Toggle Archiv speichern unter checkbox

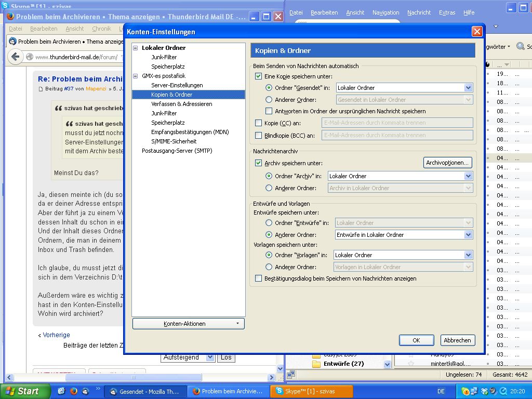(x=259, y=163)
